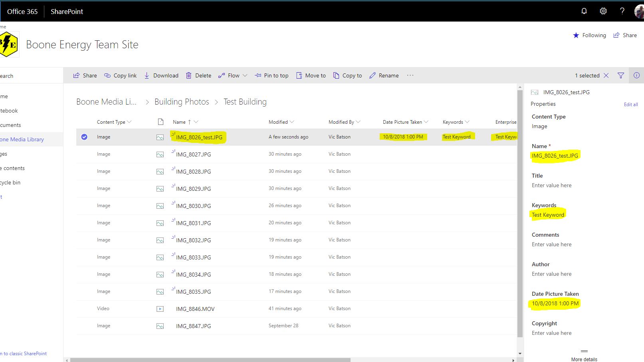
Task: Open Documents in left navigation
Action: point(10,125)
